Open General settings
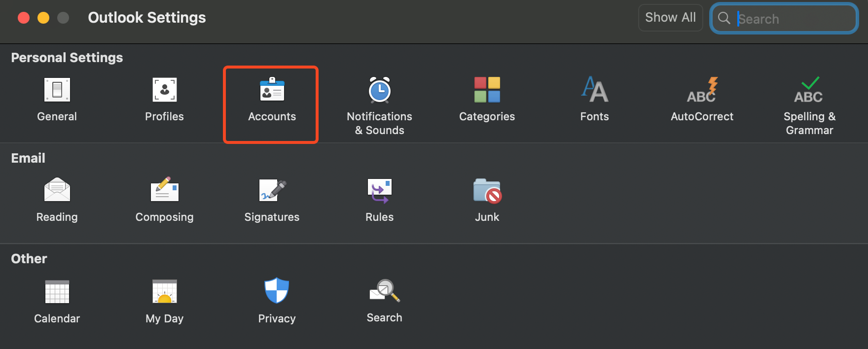 (57, 99)
